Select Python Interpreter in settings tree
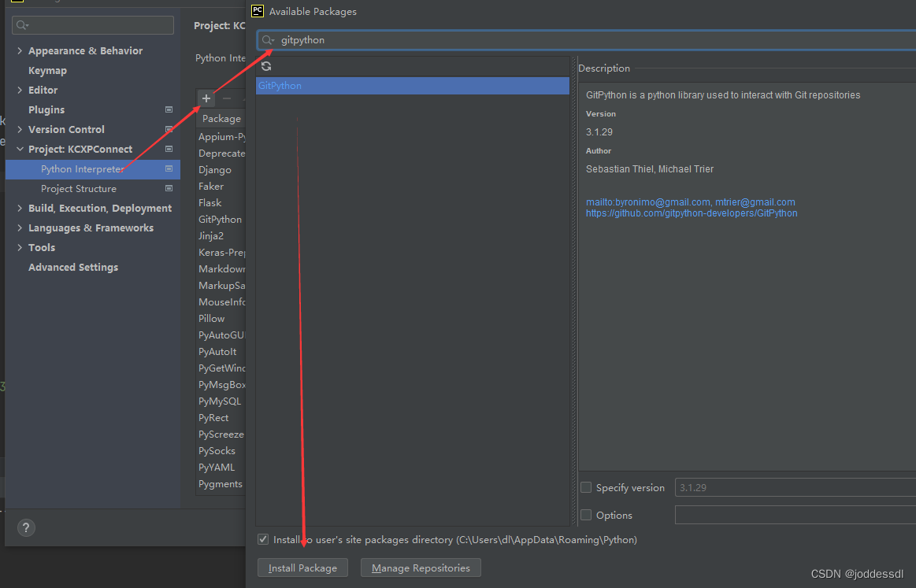 click(93, 169)
